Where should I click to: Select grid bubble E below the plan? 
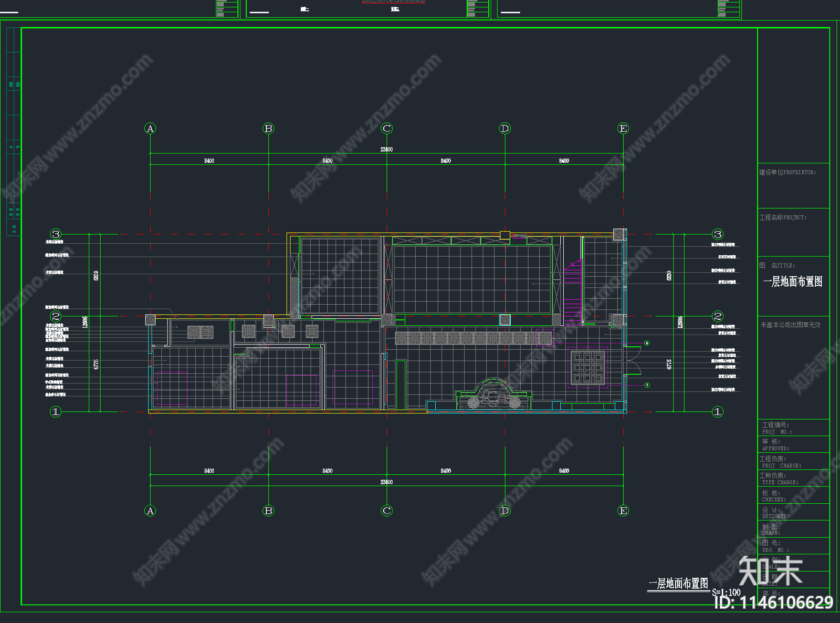tap(623, 511)
